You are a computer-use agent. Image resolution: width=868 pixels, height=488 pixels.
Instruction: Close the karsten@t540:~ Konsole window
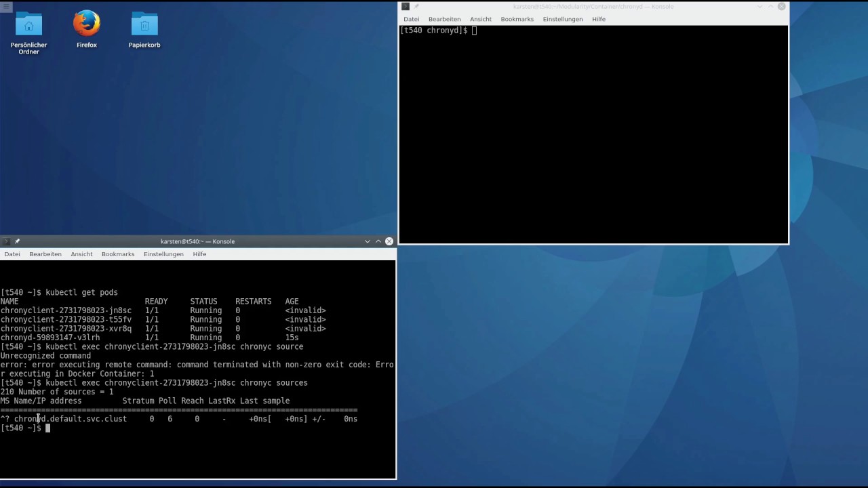coord(389,241)
